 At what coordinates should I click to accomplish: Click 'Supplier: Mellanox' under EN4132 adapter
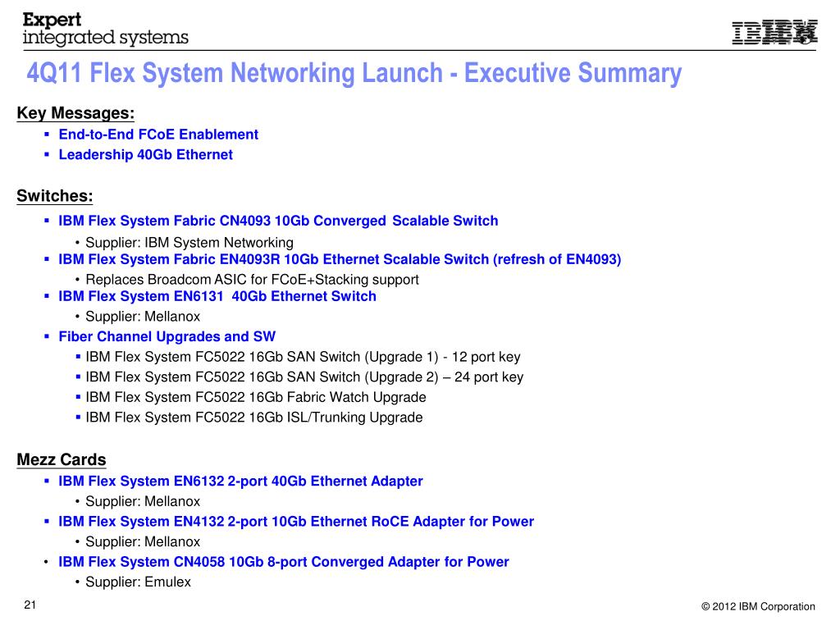pos(143,541)
